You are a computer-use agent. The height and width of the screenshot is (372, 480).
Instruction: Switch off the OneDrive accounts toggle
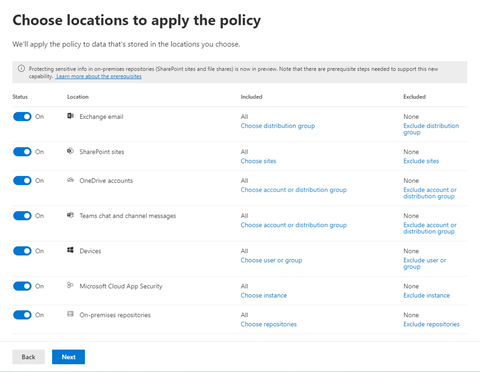[22, 180]
